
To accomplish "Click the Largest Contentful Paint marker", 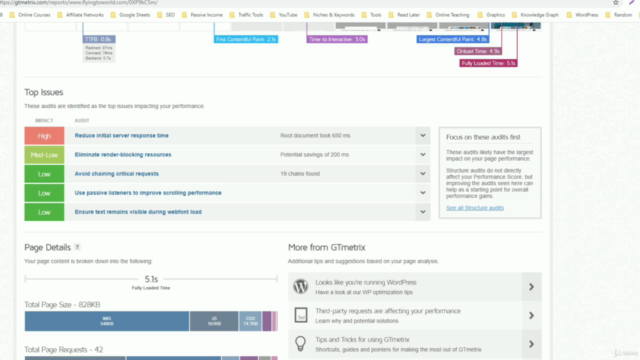I will click(453, 39).
